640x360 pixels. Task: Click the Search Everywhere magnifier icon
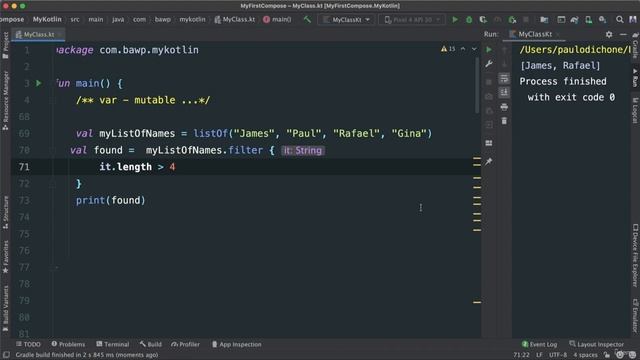[620, 19]
